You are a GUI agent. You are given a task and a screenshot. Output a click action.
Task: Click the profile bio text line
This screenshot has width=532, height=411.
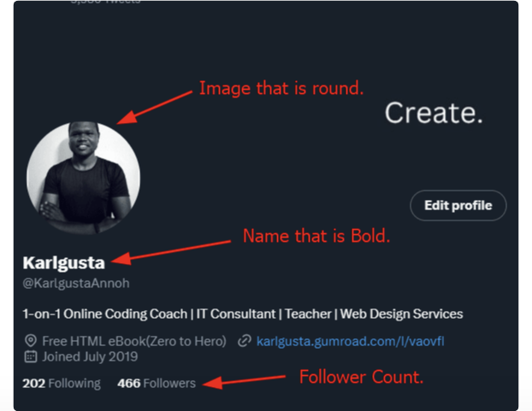point(243,314)
